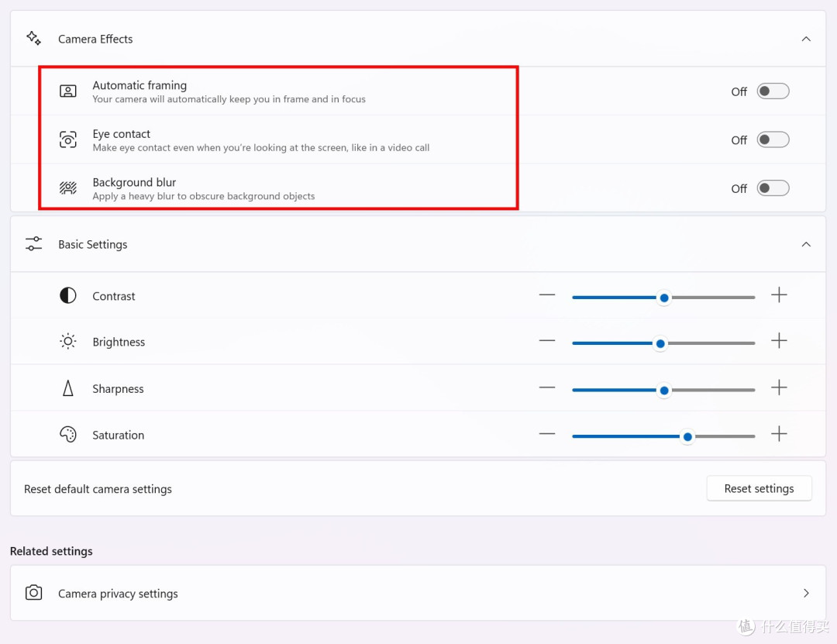Screen dimensions: 837x644
Task: Enable the Automatic framing toggle
Action: tap(773, 91)
